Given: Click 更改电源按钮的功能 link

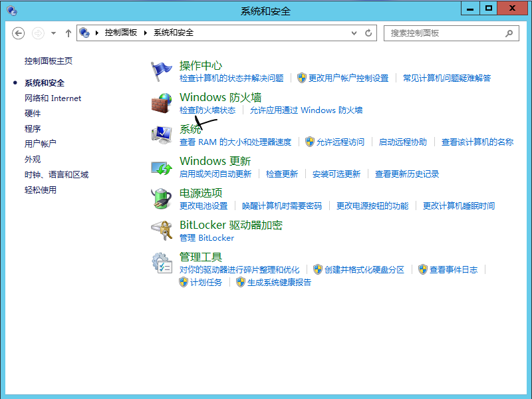Looking at the screenshot, I should [x=372, y=206].
